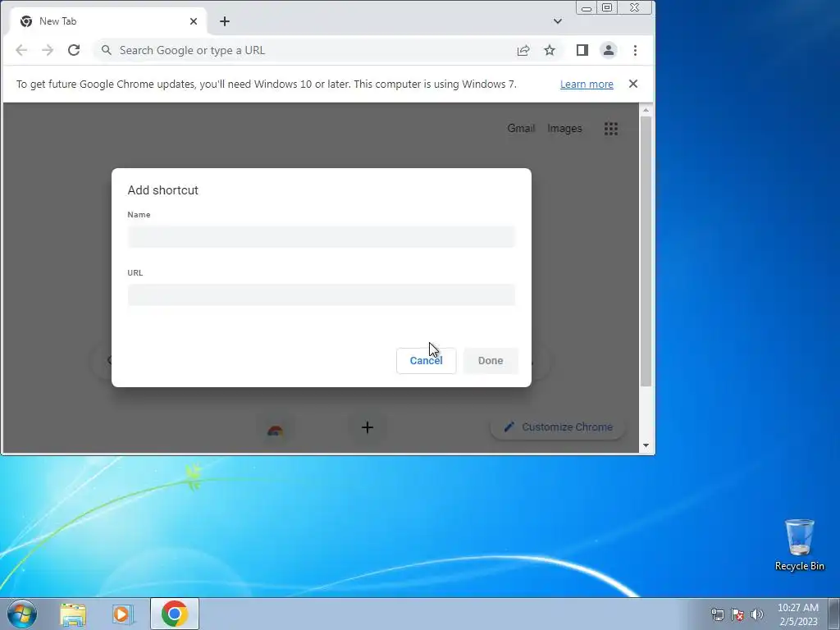Click the address bar magnifier icon
Viewport: 840px width, 630px height.
[107, 50]
